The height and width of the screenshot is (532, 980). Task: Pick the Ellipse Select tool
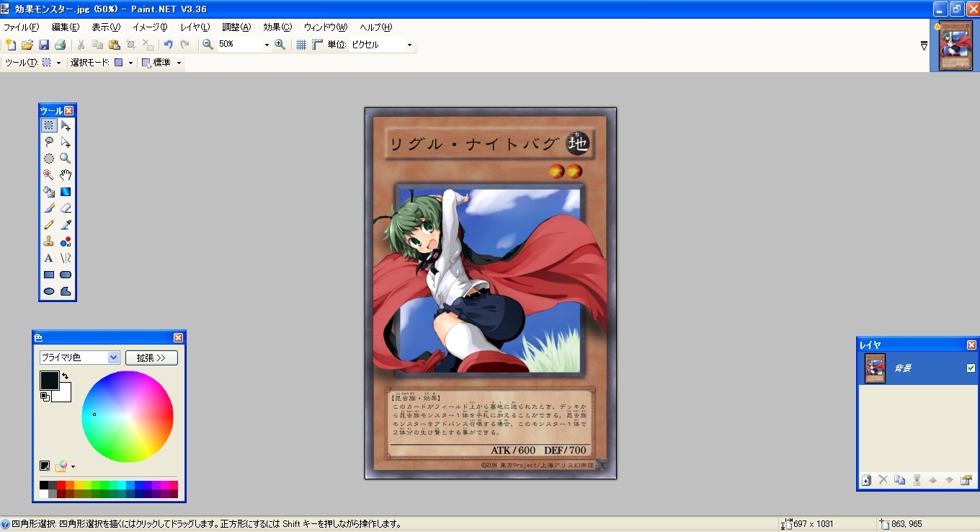click(49, 159)
